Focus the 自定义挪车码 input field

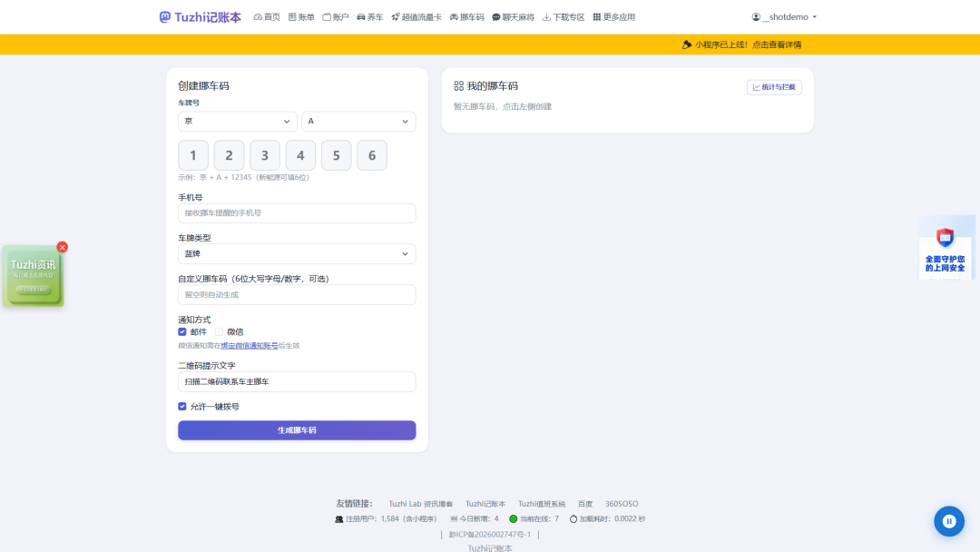[297, 294]
